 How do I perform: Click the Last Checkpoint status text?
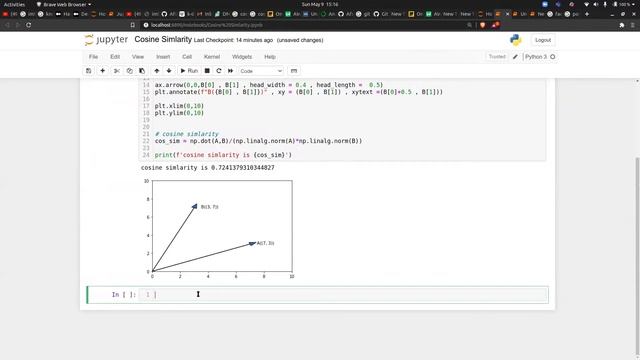[233, 40]
